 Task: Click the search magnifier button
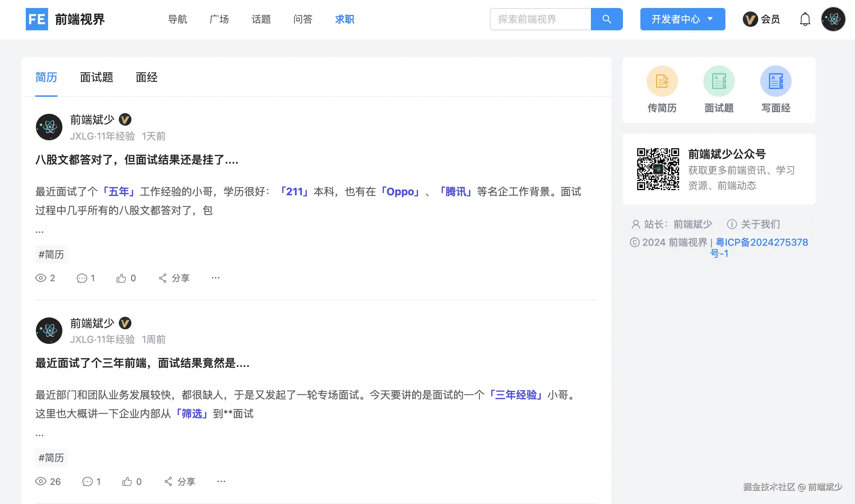pyautogui.click(x=606, y=19)
